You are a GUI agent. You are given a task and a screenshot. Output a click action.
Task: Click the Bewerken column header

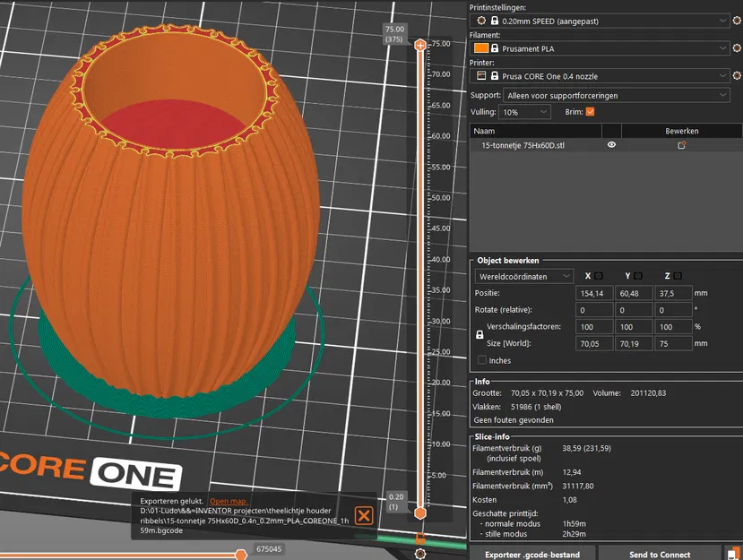coord(681,131)
